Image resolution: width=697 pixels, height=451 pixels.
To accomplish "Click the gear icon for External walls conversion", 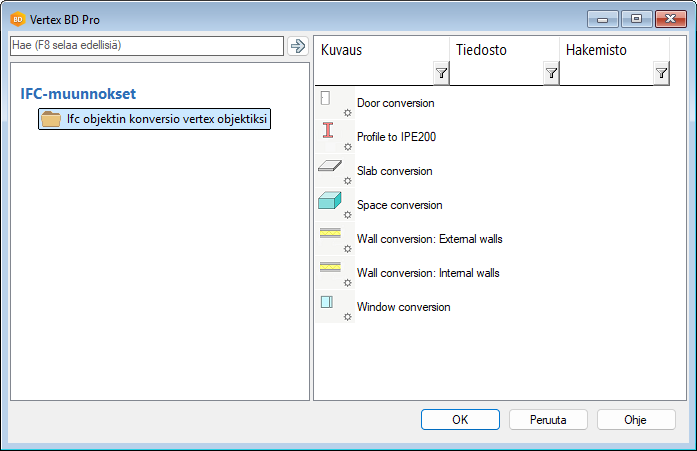I will pyautogui.click(x=348, y=249).
